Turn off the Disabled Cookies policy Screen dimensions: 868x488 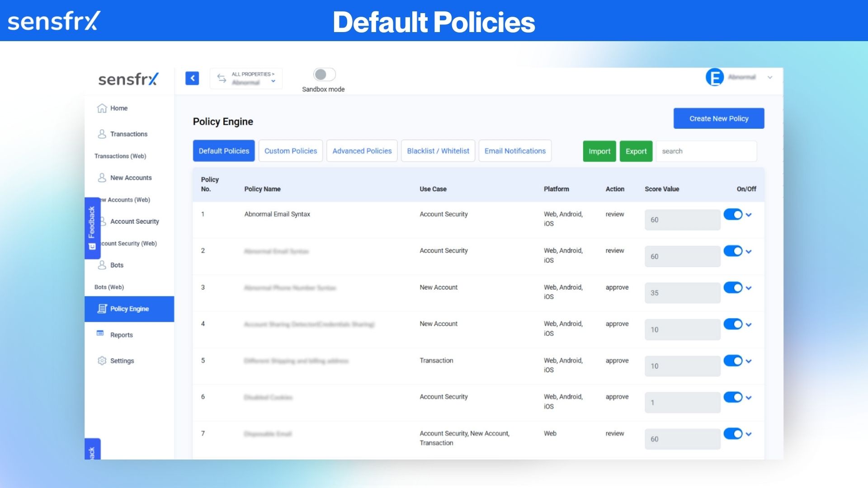(x=733, y=397)
